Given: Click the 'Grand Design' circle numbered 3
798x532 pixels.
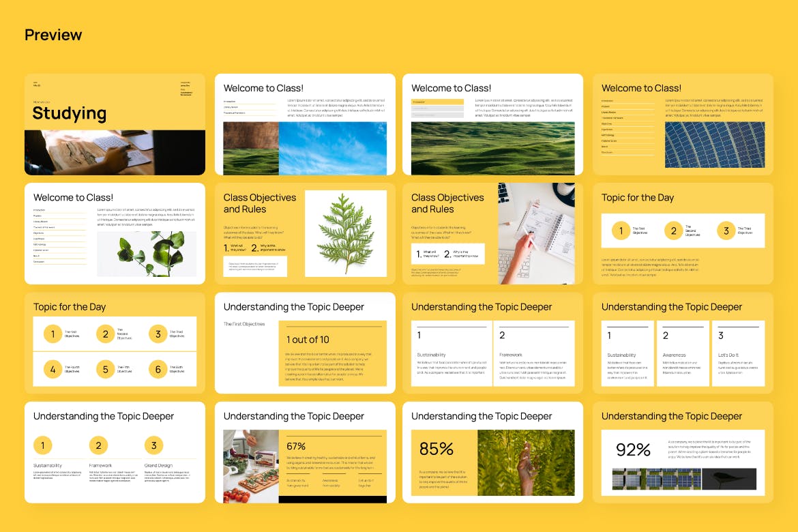Looking at the screenshot, I should coord(154,446).
